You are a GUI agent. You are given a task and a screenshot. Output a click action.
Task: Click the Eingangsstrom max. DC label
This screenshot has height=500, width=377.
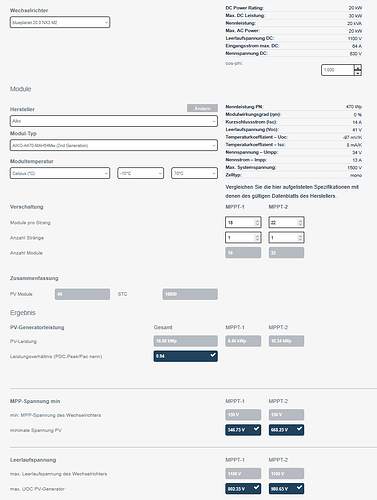(x=252, y=46)
